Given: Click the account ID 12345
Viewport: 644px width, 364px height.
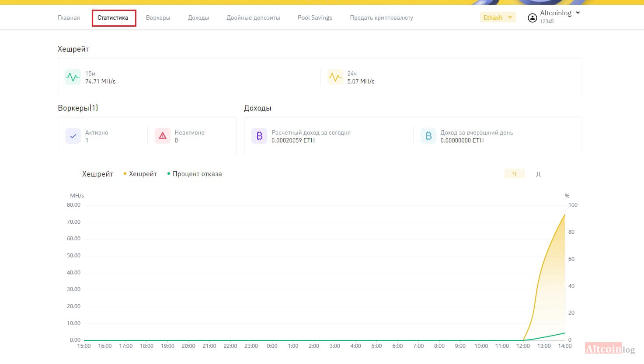Looking at the screenshot, I should [547, 21].
